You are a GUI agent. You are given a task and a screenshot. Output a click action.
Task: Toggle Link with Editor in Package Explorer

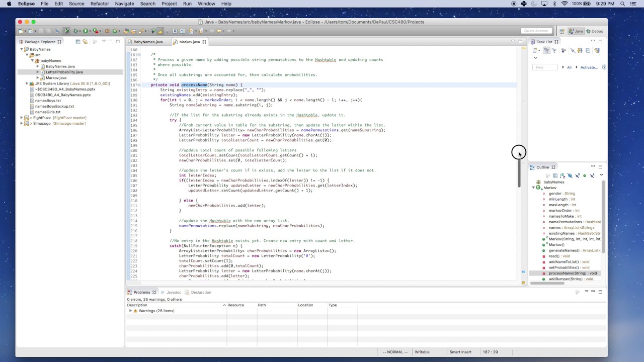coord(85,42)
